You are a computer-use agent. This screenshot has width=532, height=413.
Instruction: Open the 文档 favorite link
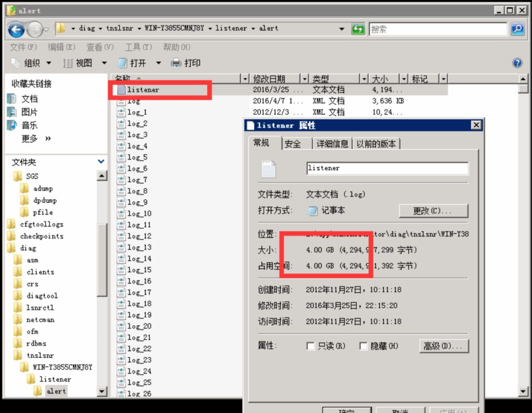click(29, 99)
